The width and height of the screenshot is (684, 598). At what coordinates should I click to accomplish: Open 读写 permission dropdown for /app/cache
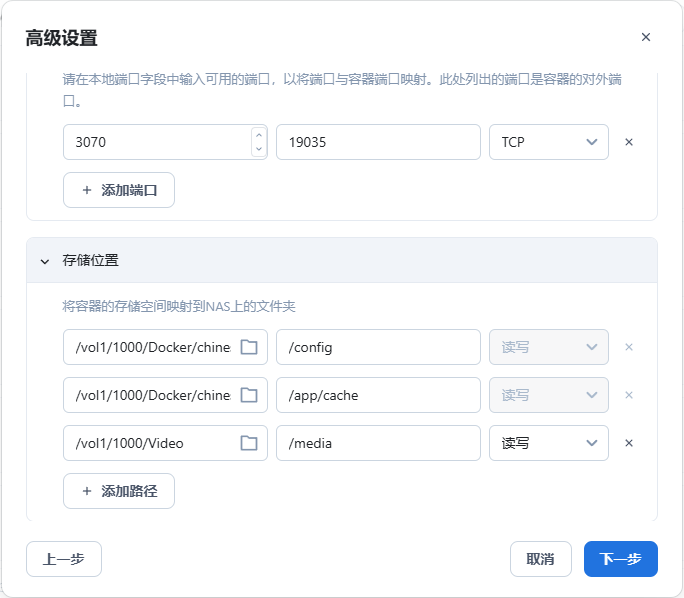coord(548,395)
